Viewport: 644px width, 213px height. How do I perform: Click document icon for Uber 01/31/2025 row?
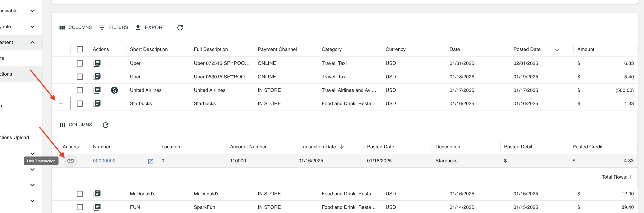point(97,63)
